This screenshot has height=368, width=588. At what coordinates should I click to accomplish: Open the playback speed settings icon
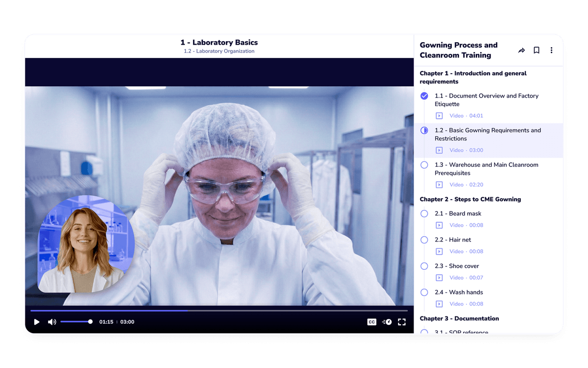pyautogui.click(x=387, y=322)
